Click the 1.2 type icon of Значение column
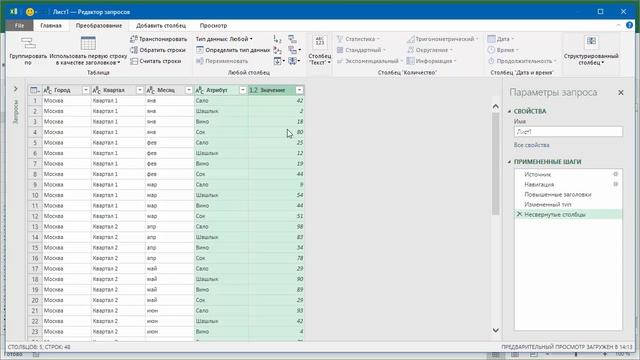 coord(253,90)
